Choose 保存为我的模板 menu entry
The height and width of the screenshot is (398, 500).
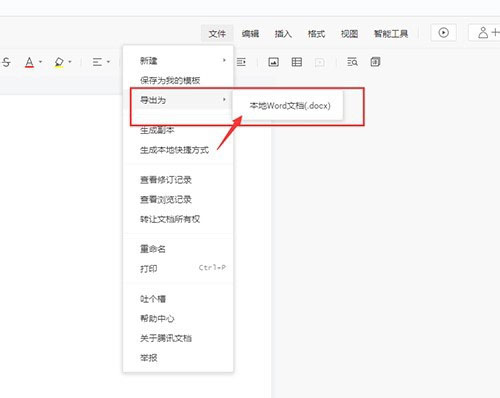click(x=178, y=80)
